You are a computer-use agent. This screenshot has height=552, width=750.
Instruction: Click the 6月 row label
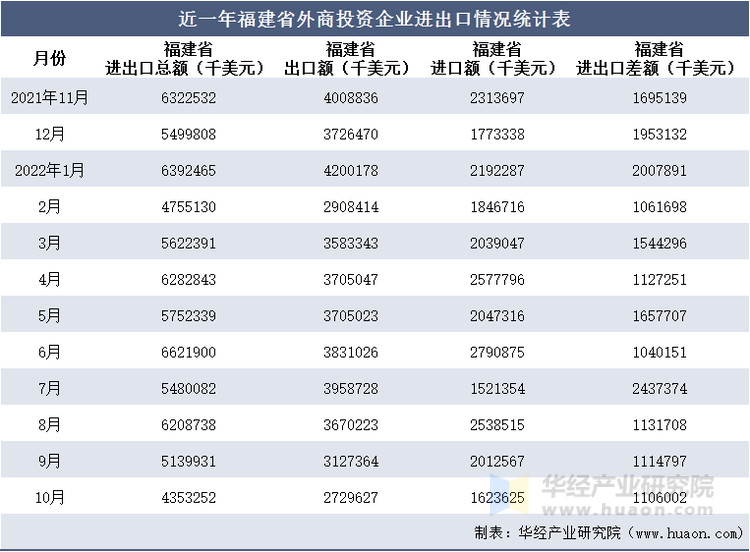tap(50, 352)
